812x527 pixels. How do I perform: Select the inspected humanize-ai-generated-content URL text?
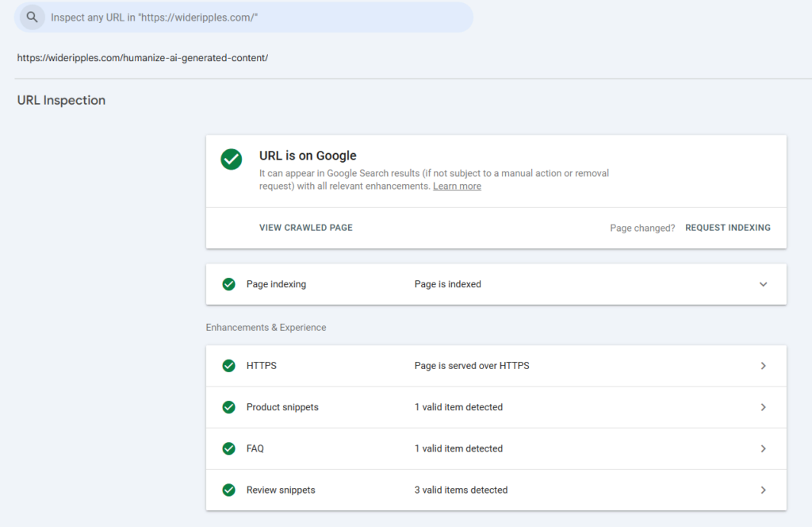(x=143, y=58)
